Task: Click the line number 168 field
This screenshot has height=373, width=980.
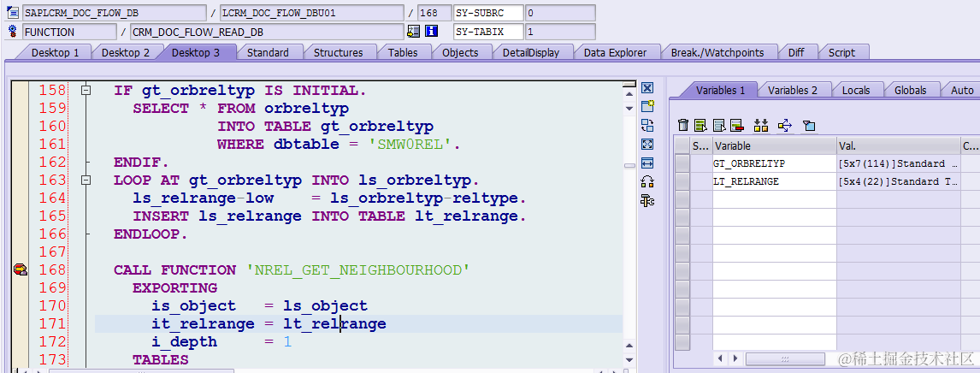Action: click(434, 13)
